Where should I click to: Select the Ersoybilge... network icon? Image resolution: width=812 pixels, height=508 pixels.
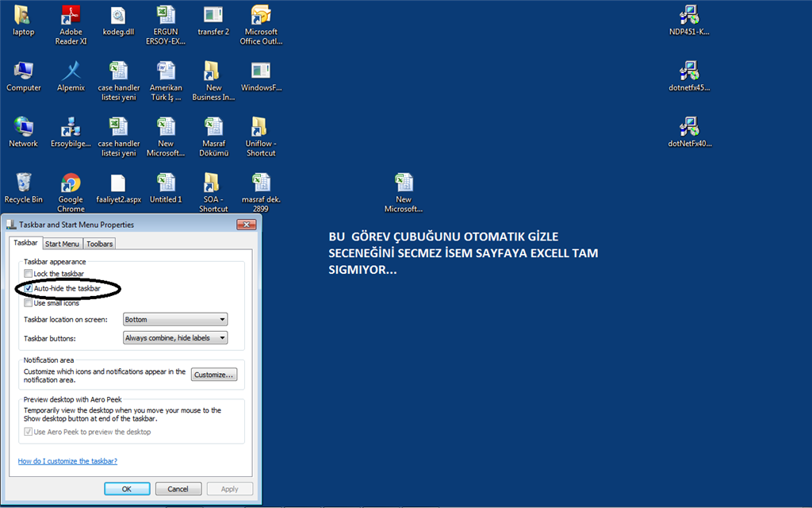pyautogui.click(x=71, y=128)
